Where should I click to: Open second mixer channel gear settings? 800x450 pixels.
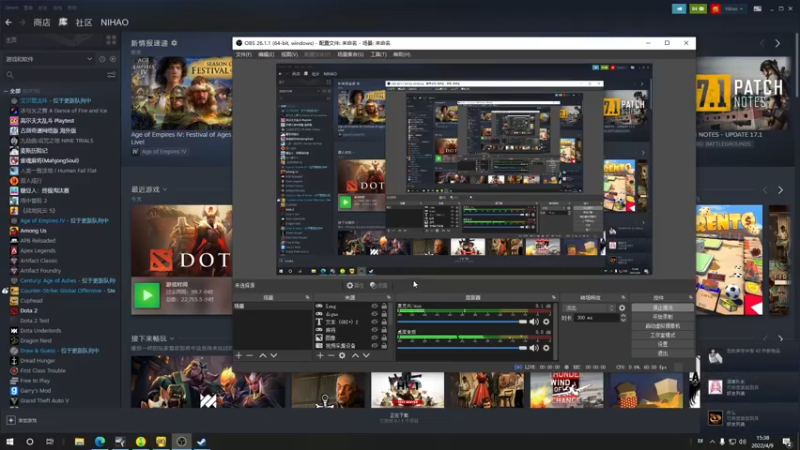(x=546, y=348)
